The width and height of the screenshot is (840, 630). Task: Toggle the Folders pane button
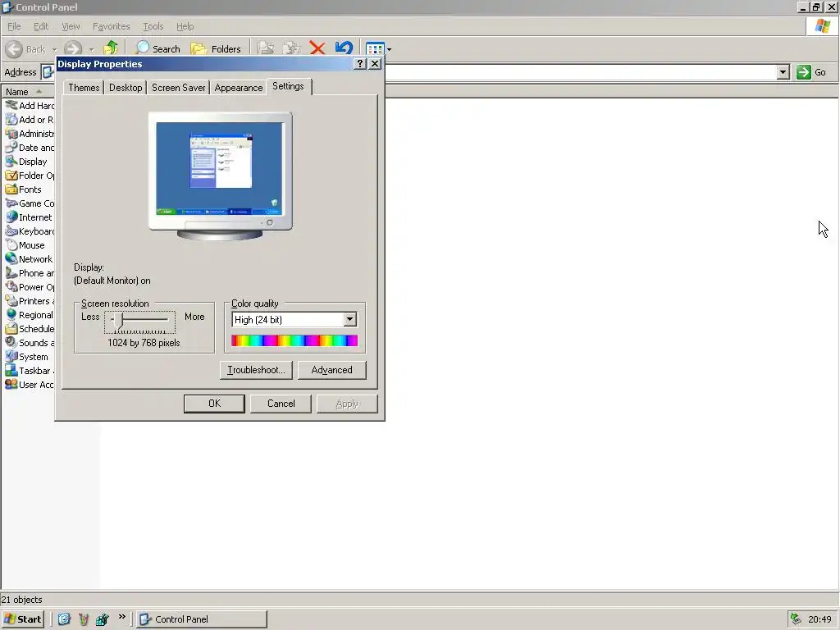click(216, 48)
